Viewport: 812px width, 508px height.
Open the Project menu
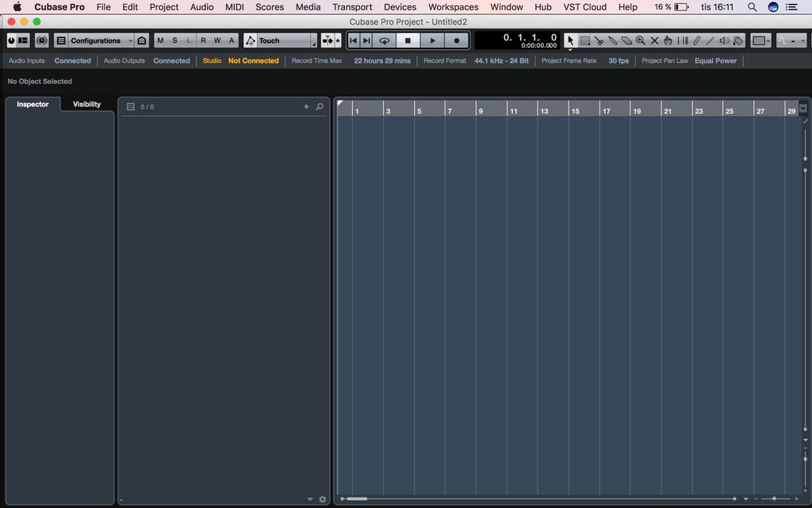coord(163,6)
